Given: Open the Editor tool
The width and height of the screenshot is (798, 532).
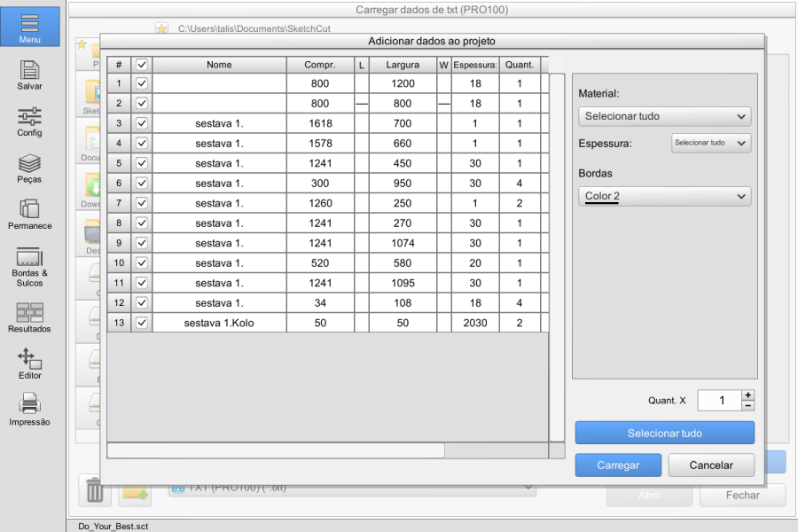Looking at the screenshot, I should pos(29,364).
